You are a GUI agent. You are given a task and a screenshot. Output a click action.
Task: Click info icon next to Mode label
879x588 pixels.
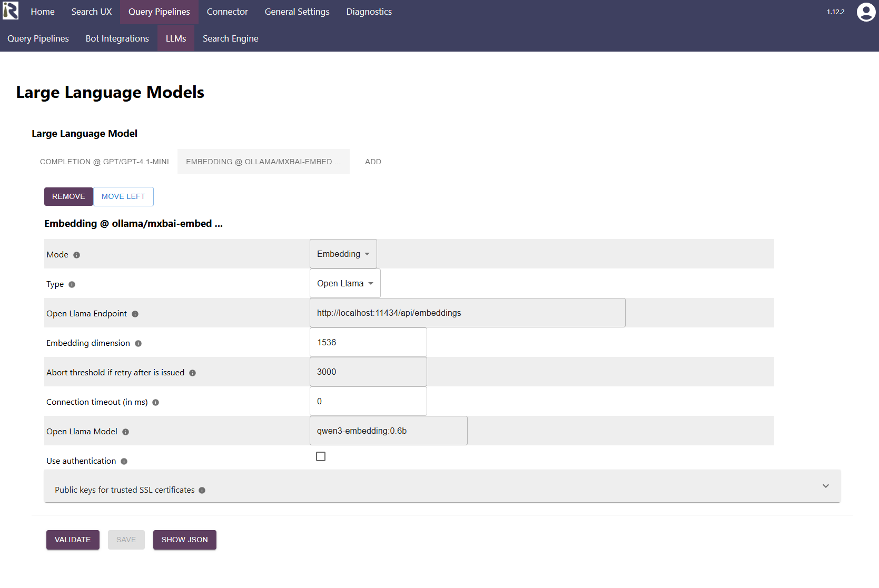(x=77, y=255)
